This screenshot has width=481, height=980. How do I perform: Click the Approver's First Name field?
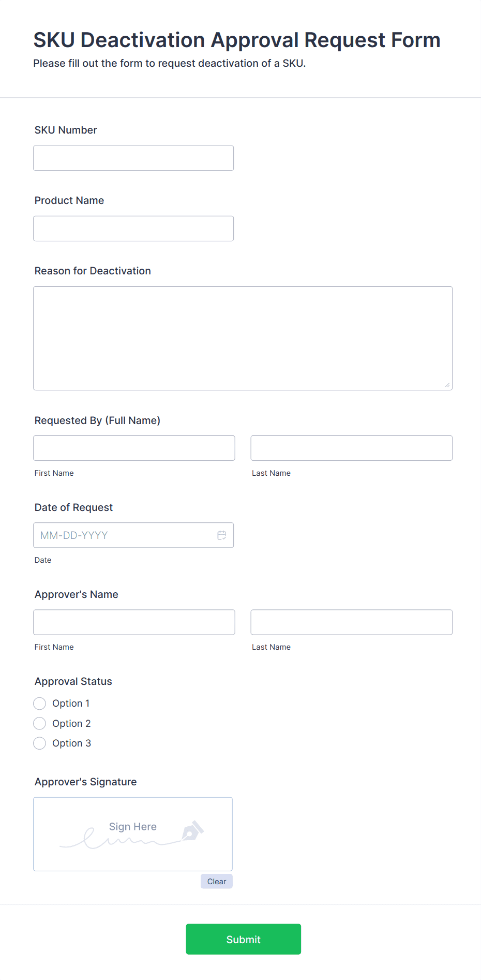tap(133, 622)
